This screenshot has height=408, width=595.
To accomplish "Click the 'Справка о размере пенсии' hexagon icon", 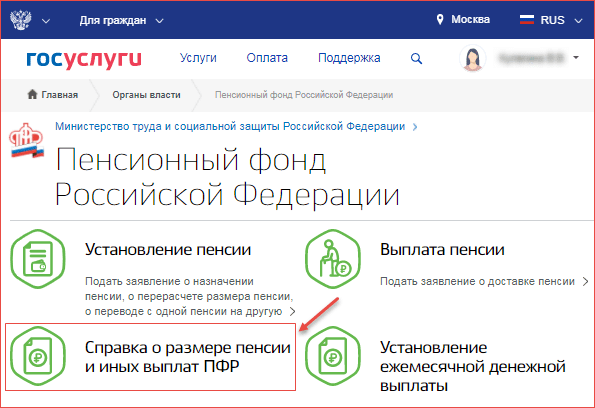I will 38,356.
